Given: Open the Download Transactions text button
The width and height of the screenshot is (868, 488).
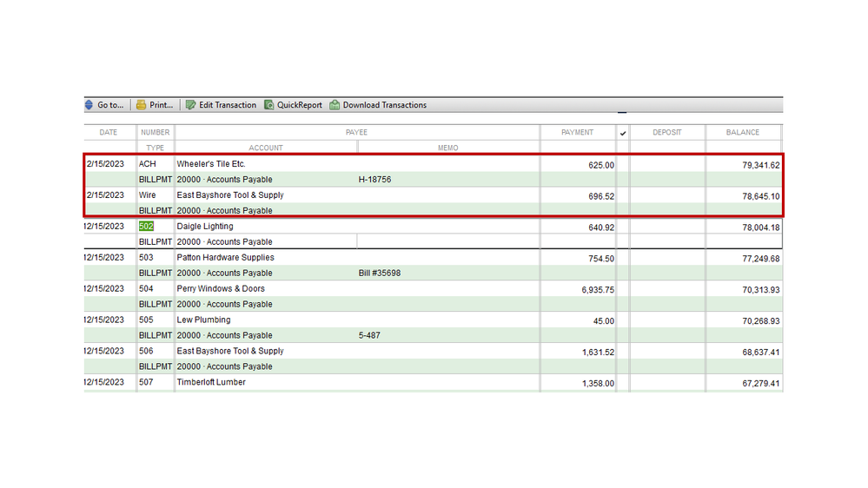Looking at the screenshot, I should pyautogui.click(x=384, y=105).
